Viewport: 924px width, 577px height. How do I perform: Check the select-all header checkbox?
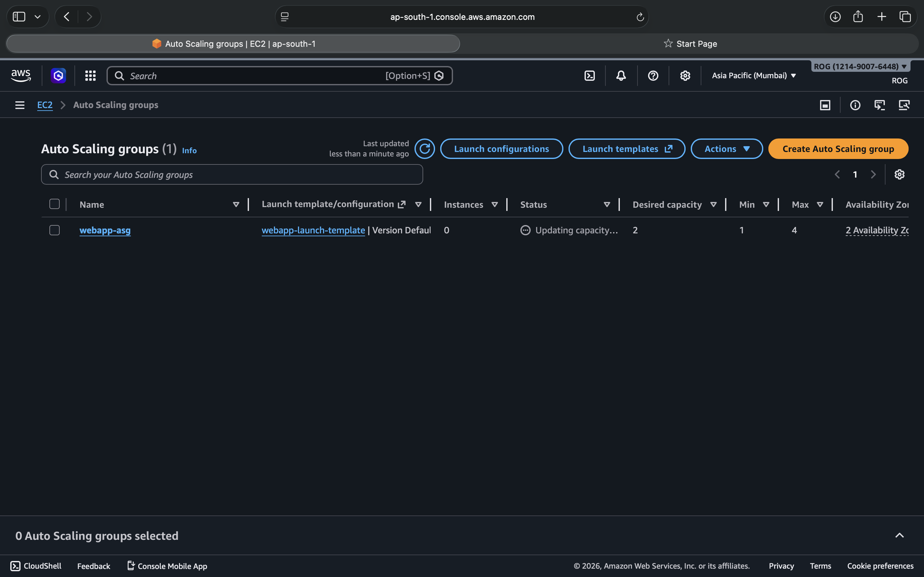coord(55,204)
